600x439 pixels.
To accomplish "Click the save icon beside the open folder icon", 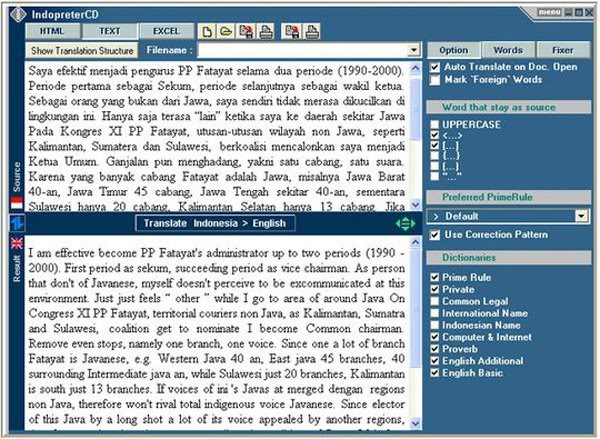I will coord(246,31).
